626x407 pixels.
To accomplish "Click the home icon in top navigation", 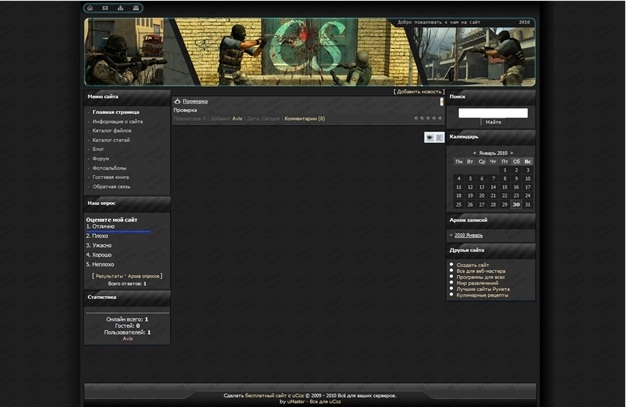I will [x=90, y=8].
